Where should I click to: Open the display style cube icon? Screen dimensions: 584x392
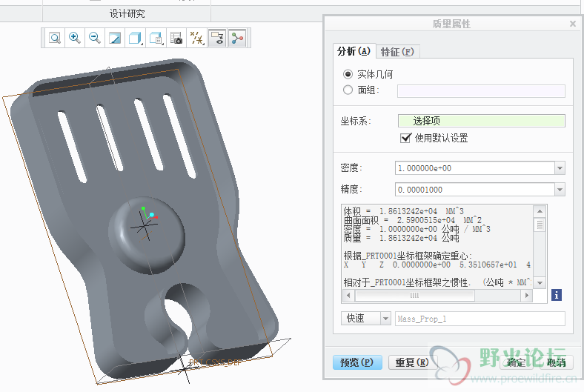(x=135, y=38)
